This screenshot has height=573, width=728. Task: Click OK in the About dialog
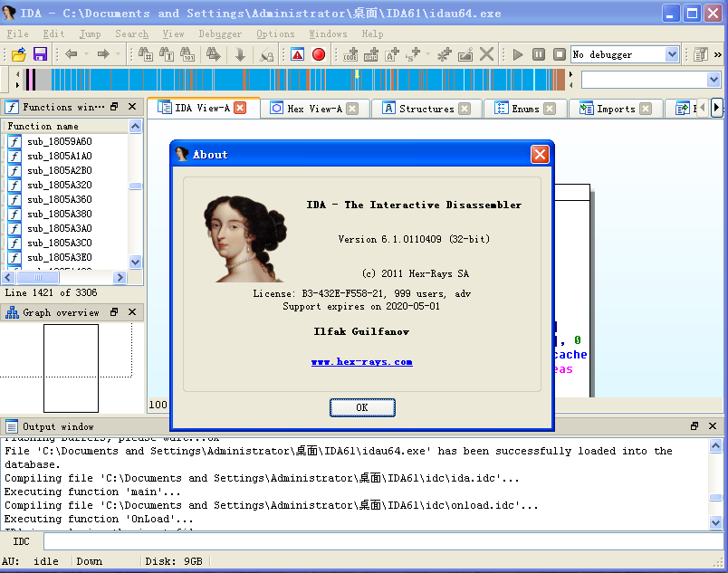tap(362, 407)
